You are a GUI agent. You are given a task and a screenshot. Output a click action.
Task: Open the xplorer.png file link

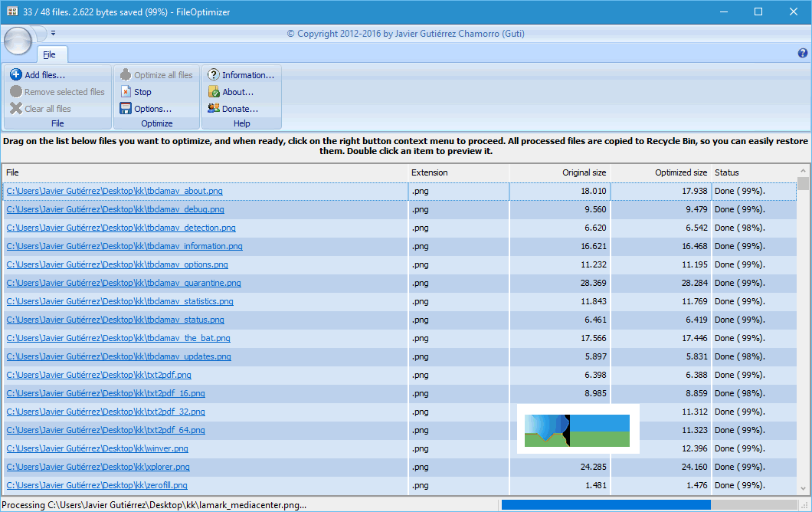click(98, 467)
